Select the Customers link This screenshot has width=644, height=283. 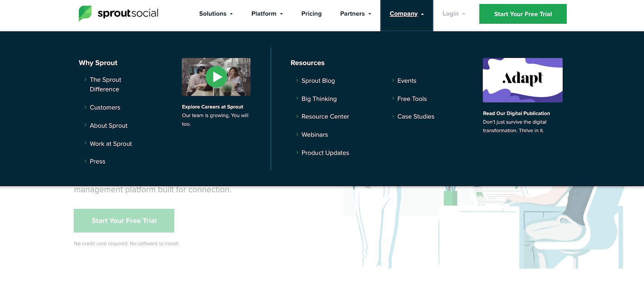[x=105, y=107]
